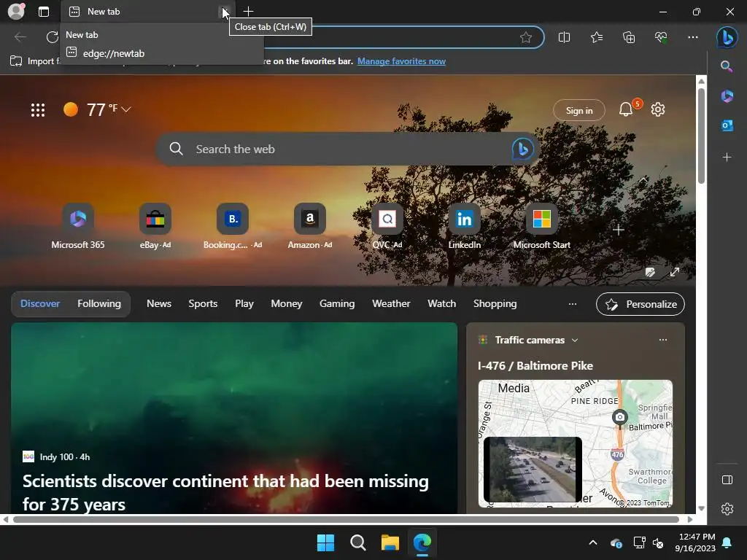Open Outlook in the sidebar
The width and height of the screenshot is (747, 560).
pyautogui.click(x=727, y=125)
